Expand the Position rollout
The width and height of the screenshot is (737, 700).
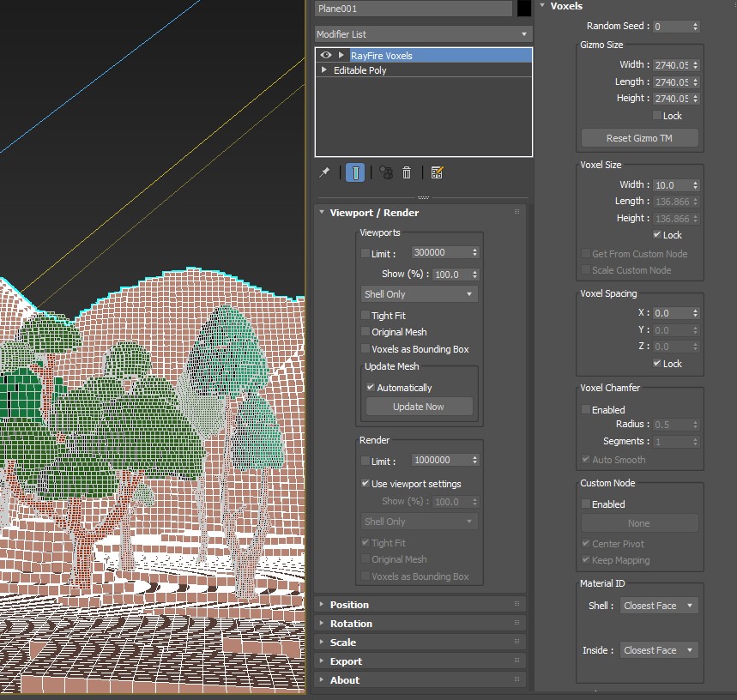(x=349, y=605)
